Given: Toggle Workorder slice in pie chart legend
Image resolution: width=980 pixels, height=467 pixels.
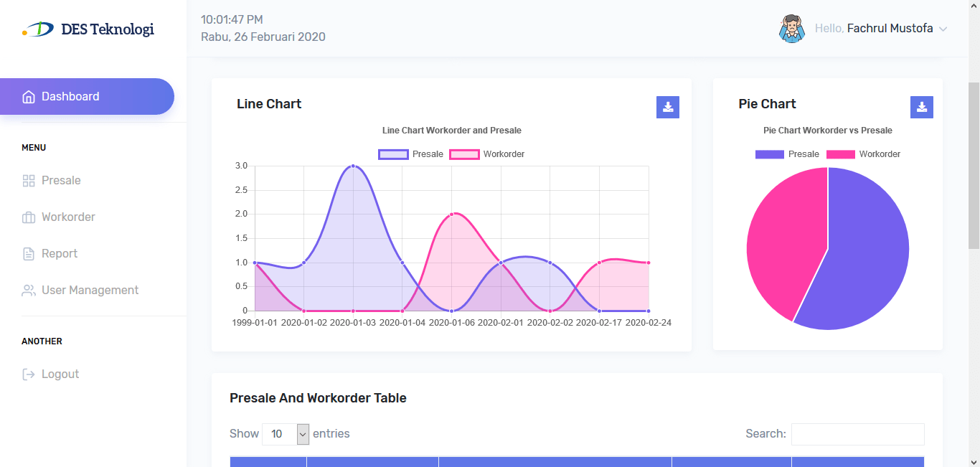Looking at the screenshot, I should 863,154.
